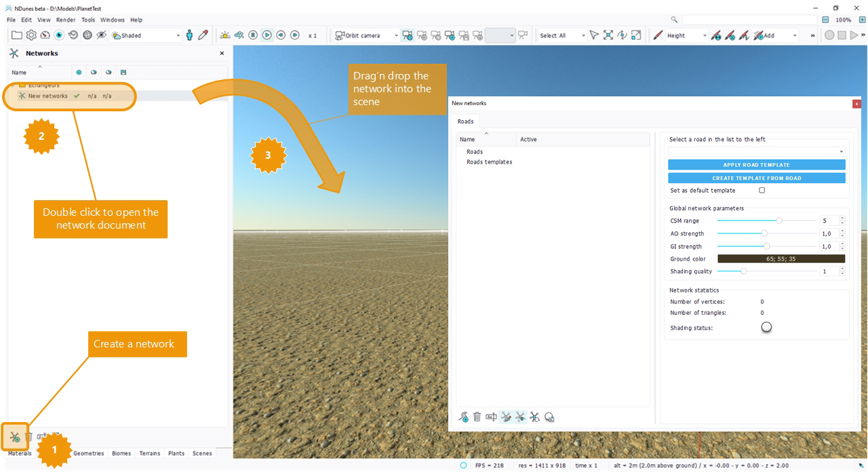The image size is (868, 475).
Task: Click the rename icon below the roads list
Action: (491, 417)
